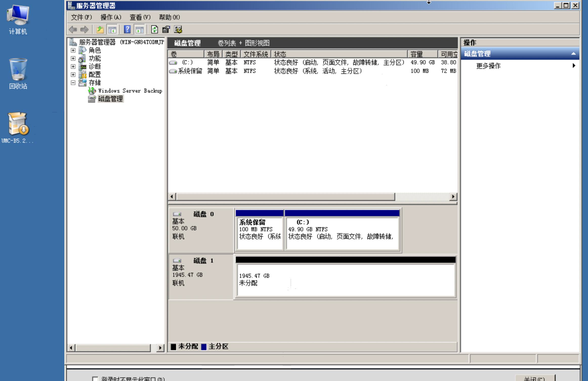Image resolution: width=588 pixels, height=381 pixels.
Task: Open the 操作(A) menu
Action: pos(111,17)
